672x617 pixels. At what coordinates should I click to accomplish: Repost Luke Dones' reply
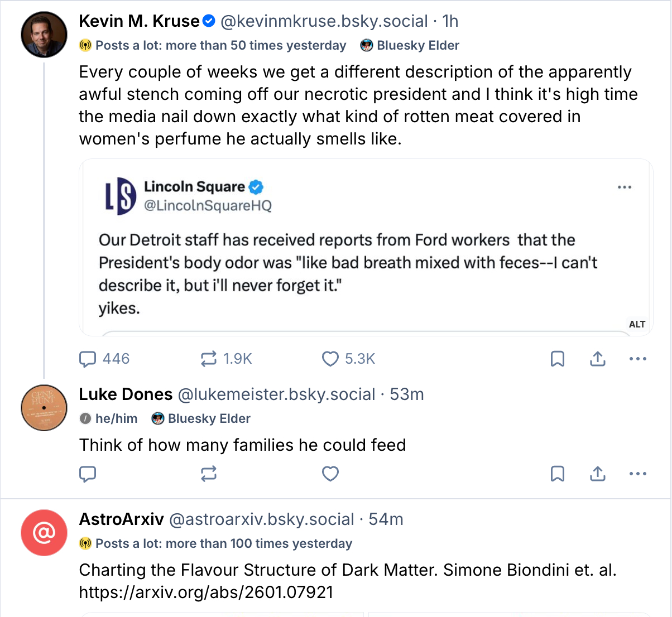coord(209,474)
